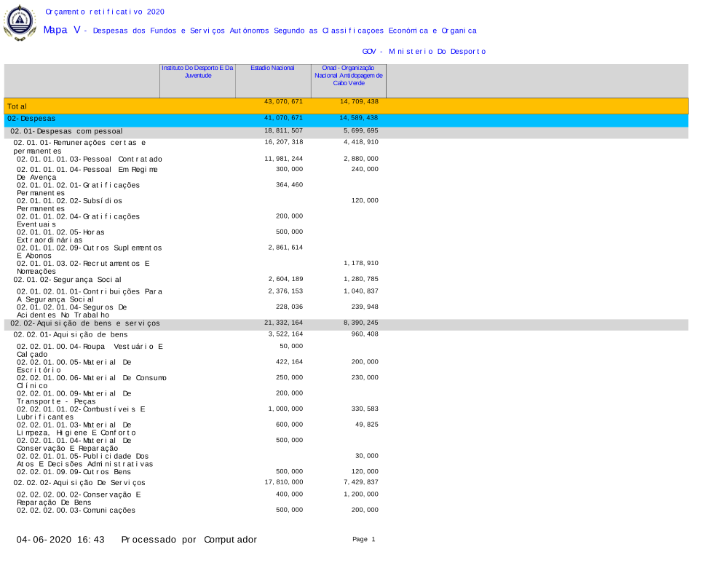
Task: Select the 'Horas Extraordinárias' line item
Action: (60, 236)
